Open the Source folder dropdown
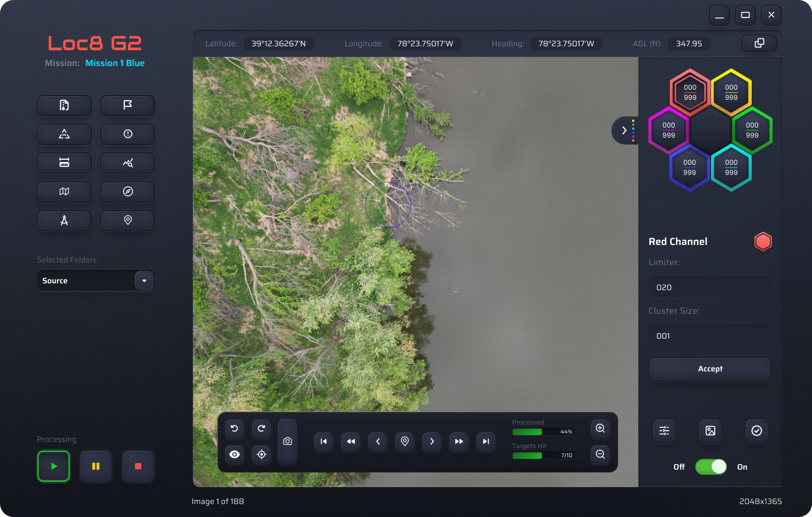 [144, 281]
